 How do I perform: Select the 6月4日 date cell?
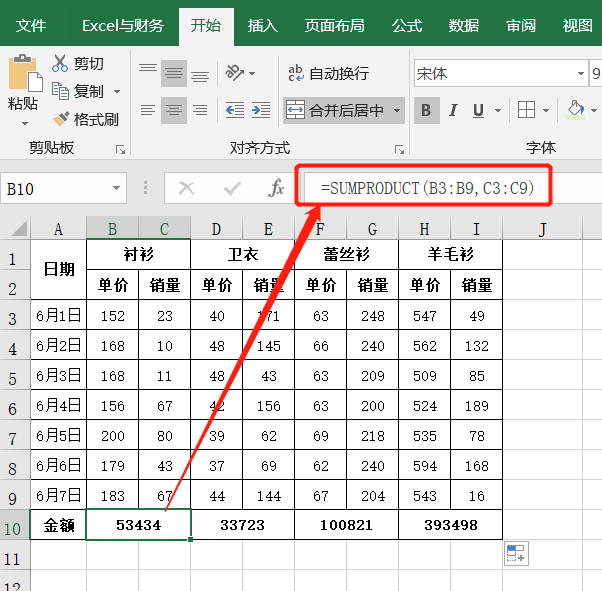coord(58,405)
